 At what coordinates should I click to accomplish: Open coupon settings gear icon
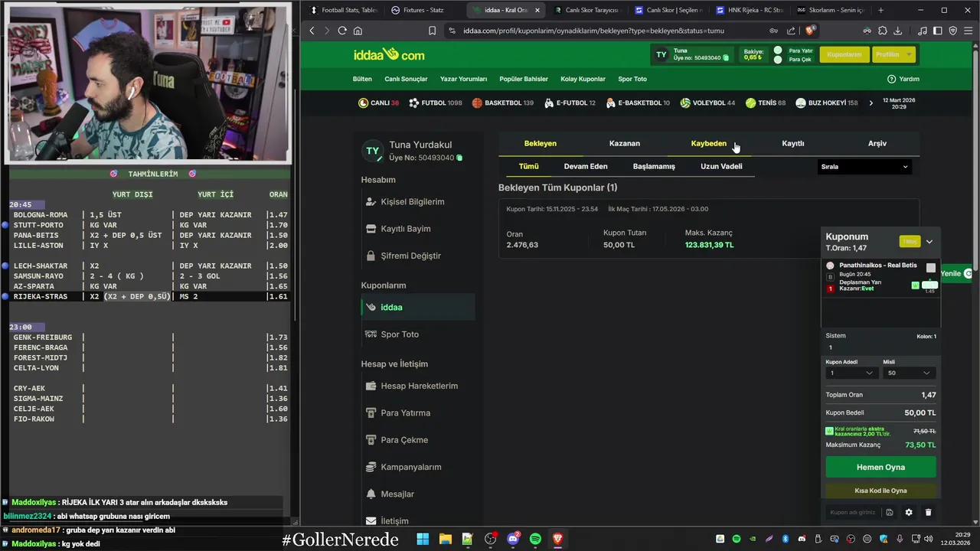909,513
